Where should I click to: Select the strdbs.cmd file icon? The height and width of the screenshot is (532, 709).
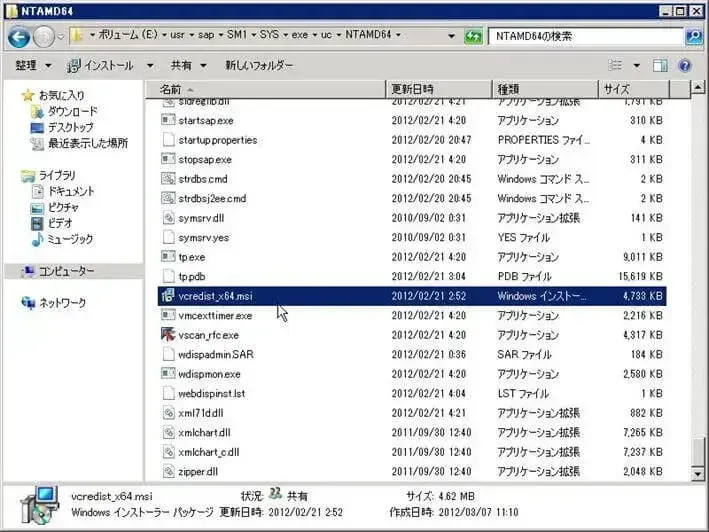point(168,179)
